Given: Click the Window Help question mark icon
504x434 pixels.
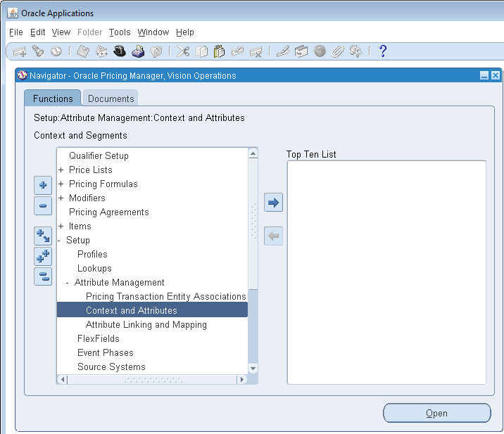Looking at the screenshot, I should pos(383,51).
